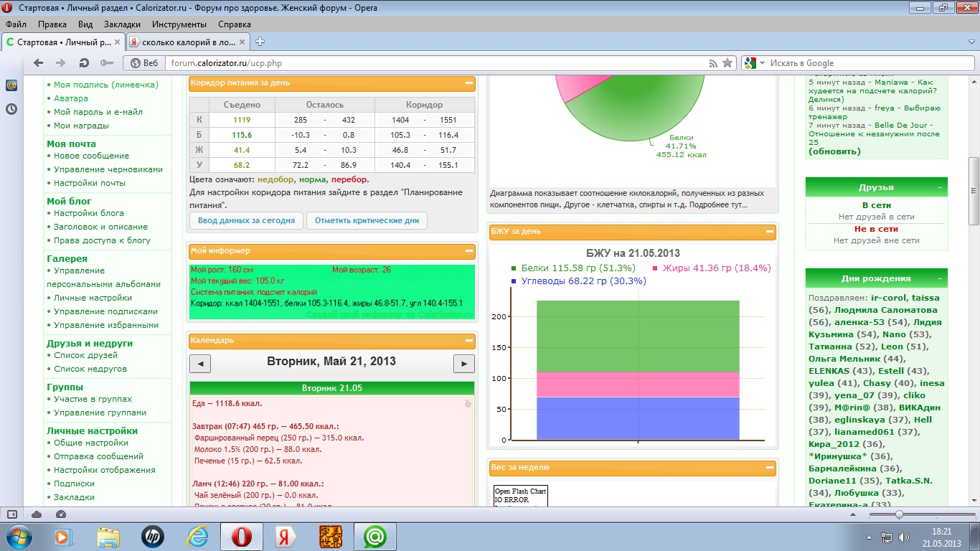
Task: Open Mail.Ru Agent from taskbar
Action: click(374, 536)
